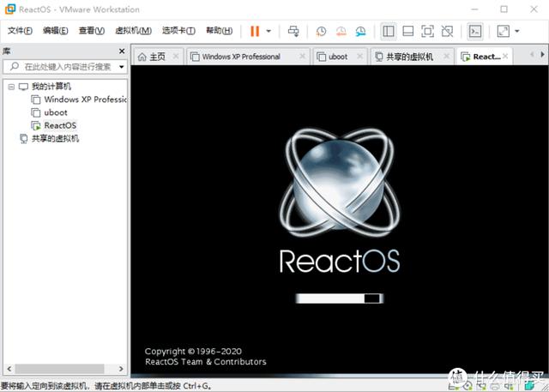Viewport: 549px width, 392px height.
Task: Click the send Ctrl+Alt+Del toolbar icon
Action: coord(293,31)
